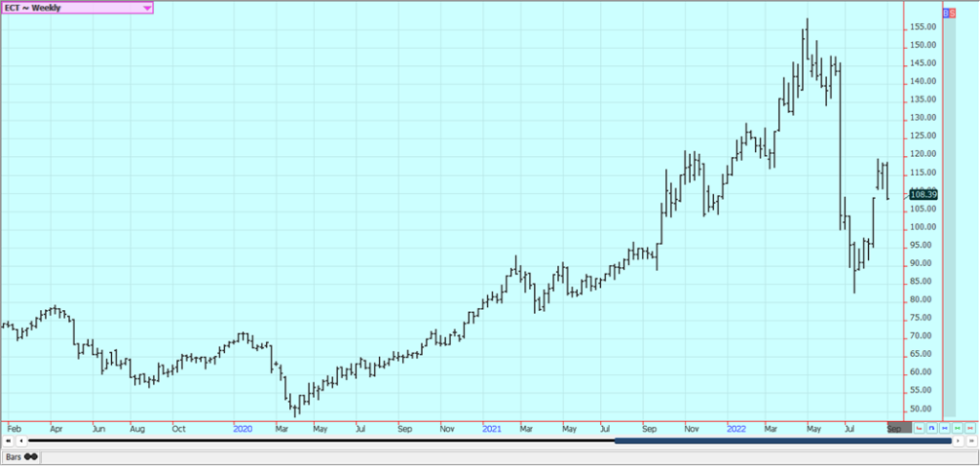Click the blue arch icon button
This screenshot has width=980, height=466.
pos(931,428)
